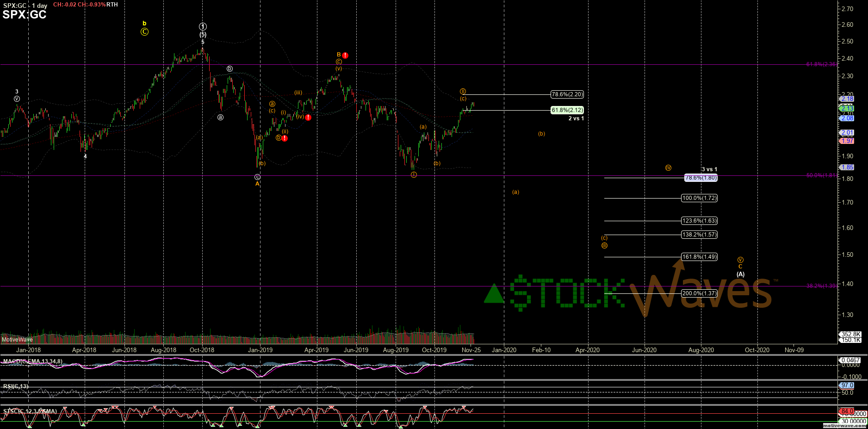This screenshot has height=429, width=868.
Task: Click the 200.0%(1.37) extension label
Action: (699, 293)
